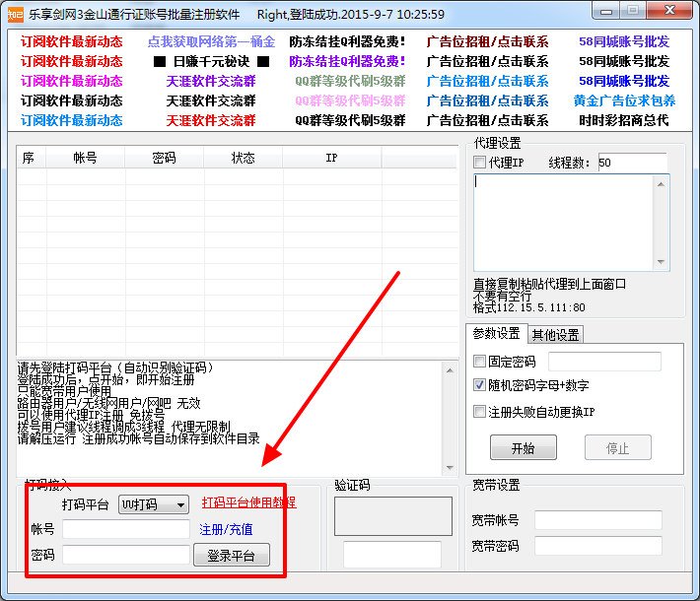Open light blue 订阅软件最新动态 link
The height and width of the screenshot is (601, 700).
71,120
